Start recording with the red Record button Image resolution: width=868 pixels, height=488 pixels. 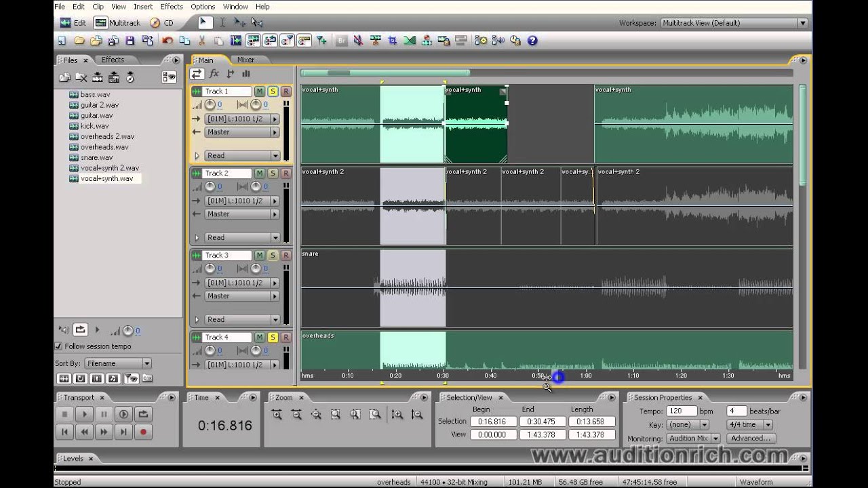pos(143,431)
